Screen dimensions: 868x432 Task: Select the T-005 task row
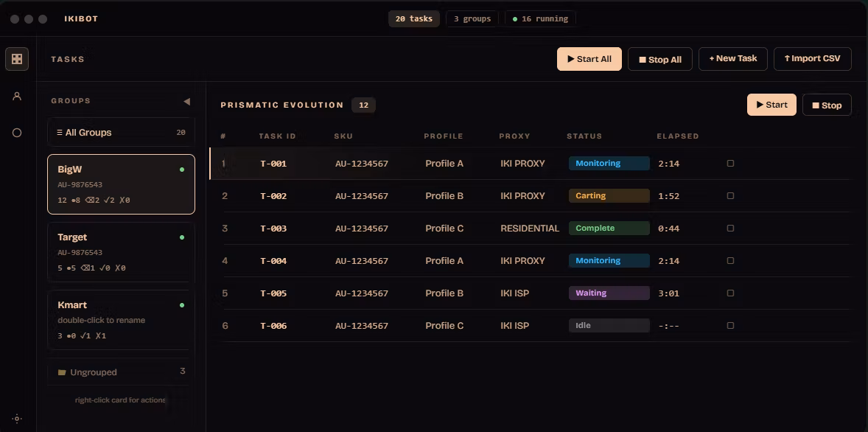531,293
